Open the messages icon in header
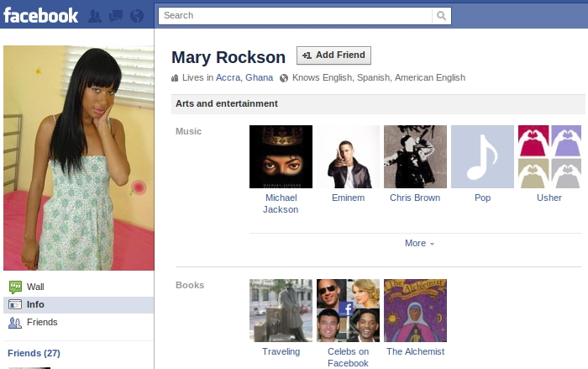588x369 pixels. tap(116, 16)
